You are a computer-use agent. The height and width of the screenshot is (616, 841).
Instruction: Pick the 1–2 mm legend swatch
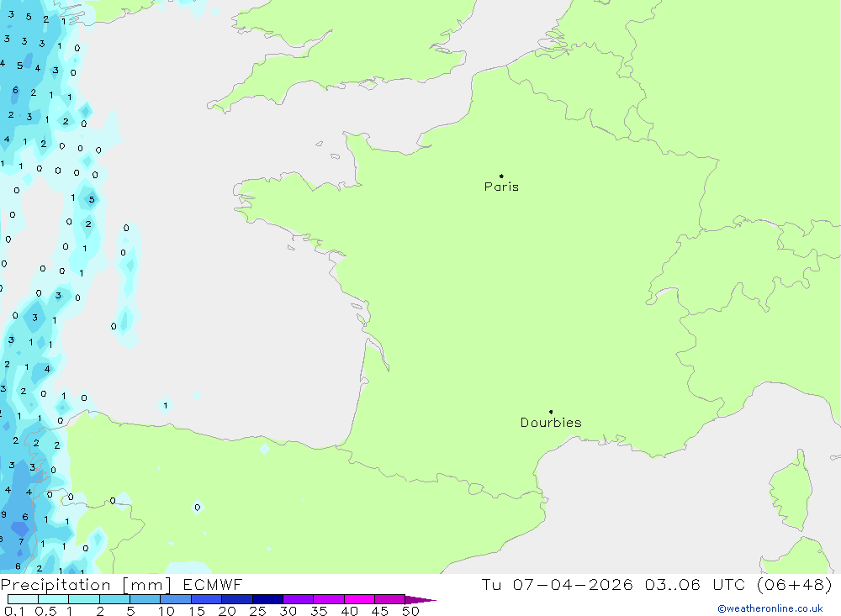tap(83, 599)
